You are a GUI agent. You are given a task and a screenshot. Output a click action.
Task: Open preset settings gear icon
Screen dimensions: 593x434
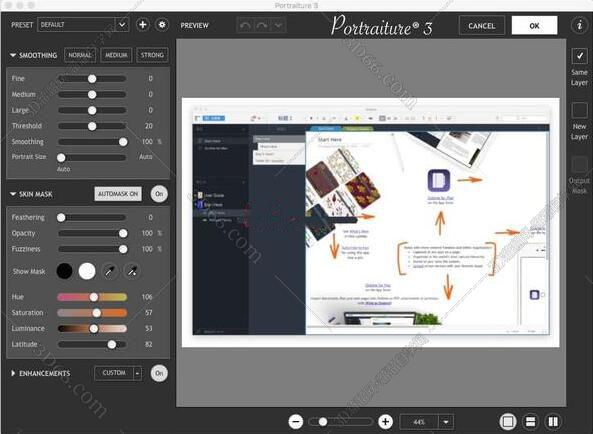(x=162, y=25)
